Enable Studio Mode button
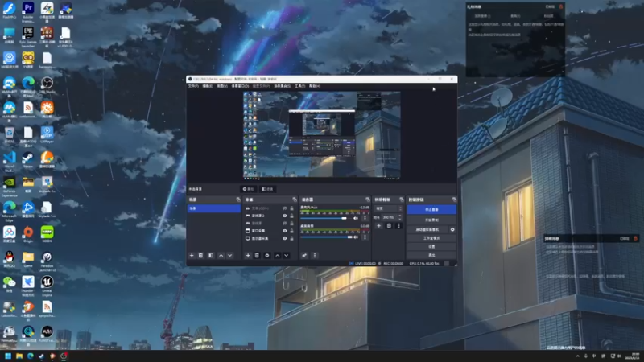 tap(431, 238)
